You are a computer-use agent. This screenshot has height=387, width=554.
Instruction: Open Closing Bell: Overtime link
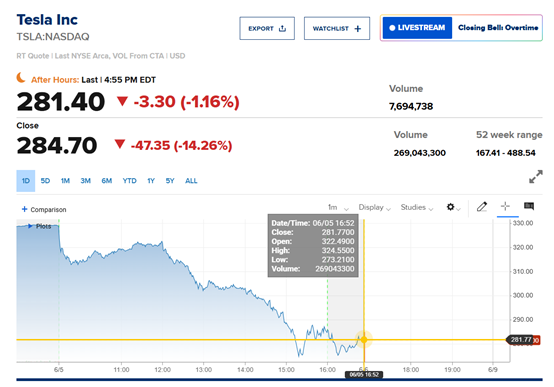(x=498, y=28)
